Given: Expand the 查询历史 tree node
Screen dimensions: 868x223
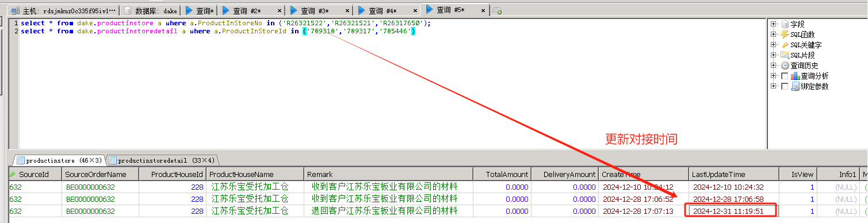Looking at the screenshot, I should coord(774,66).
